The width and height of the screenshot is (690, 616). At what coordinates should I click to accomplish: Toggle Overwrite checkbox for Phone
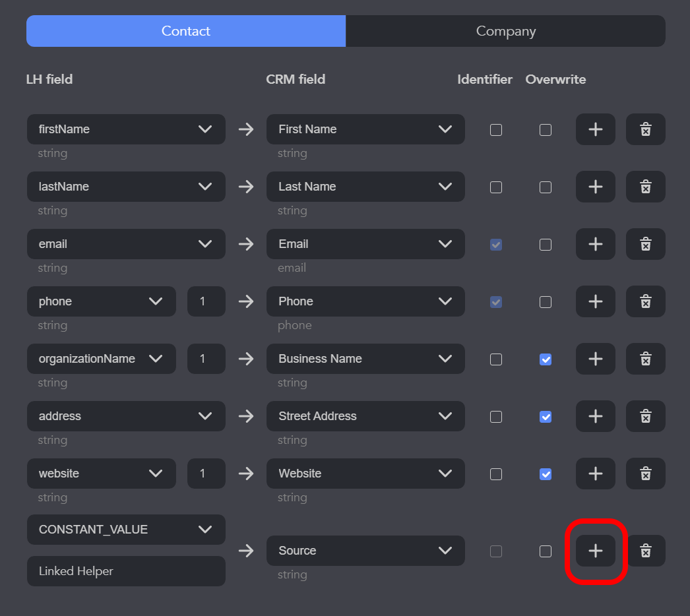pos(546,302)
